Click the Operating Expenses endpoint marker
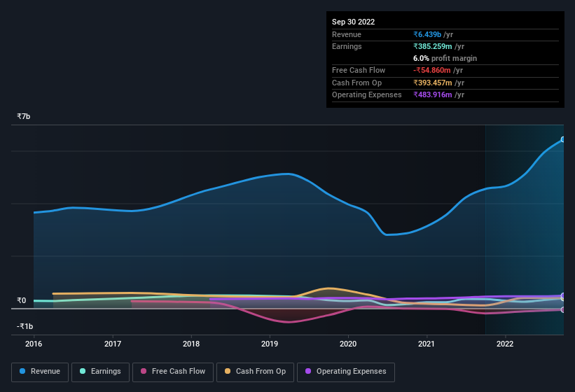 563,295
